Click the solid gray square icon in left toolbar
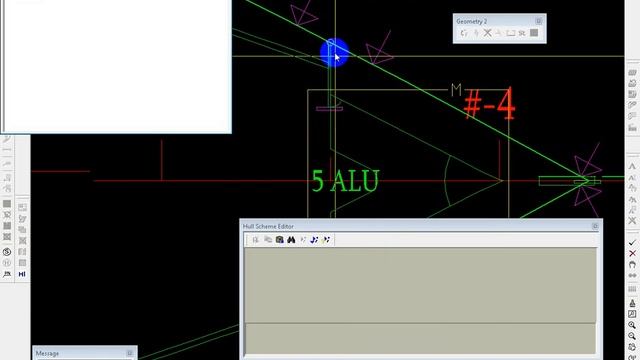The image size is (640, 360). pos(7,204)
